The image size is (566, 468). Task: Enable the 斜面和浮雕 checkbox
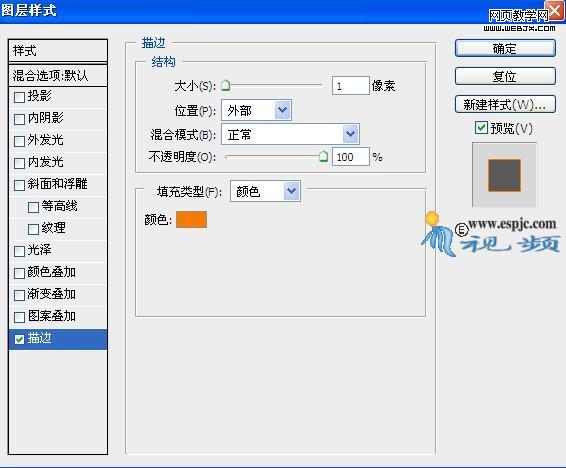tap(19, 185)
